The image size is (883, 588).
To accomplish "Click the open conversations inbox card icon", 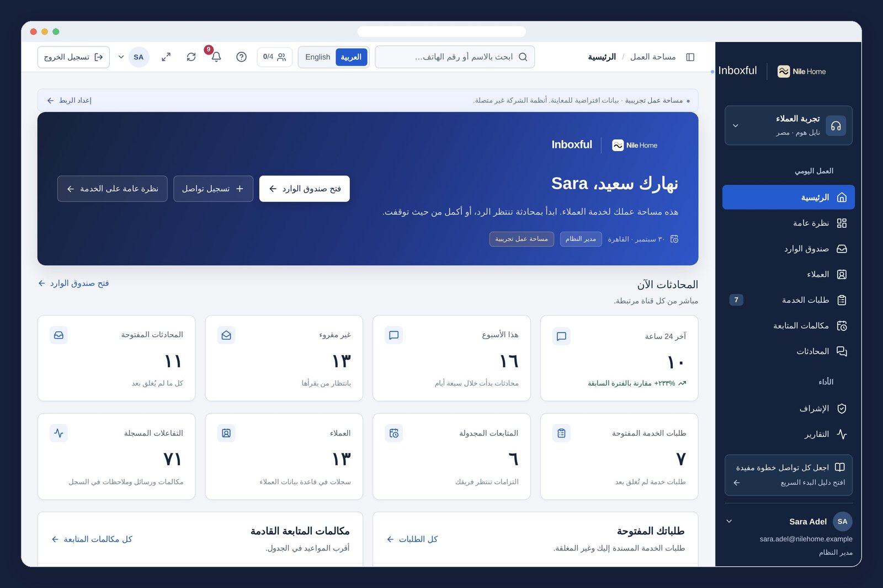I will [x=59, y=335].
